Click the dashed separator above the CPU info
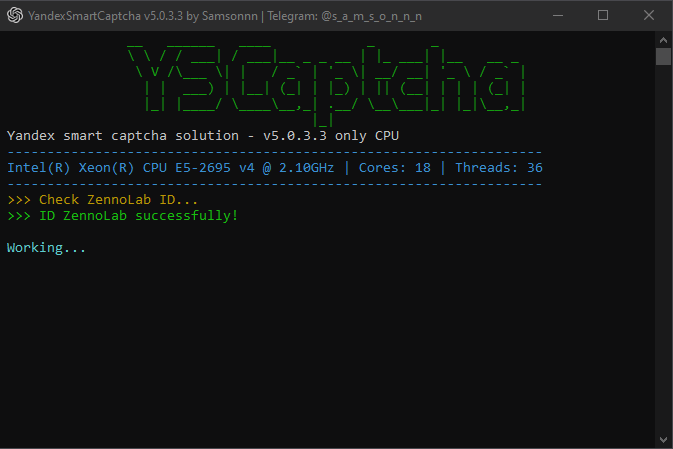This screenshot has height=449, width=673. pyautogui.click(x=274, y=151)
